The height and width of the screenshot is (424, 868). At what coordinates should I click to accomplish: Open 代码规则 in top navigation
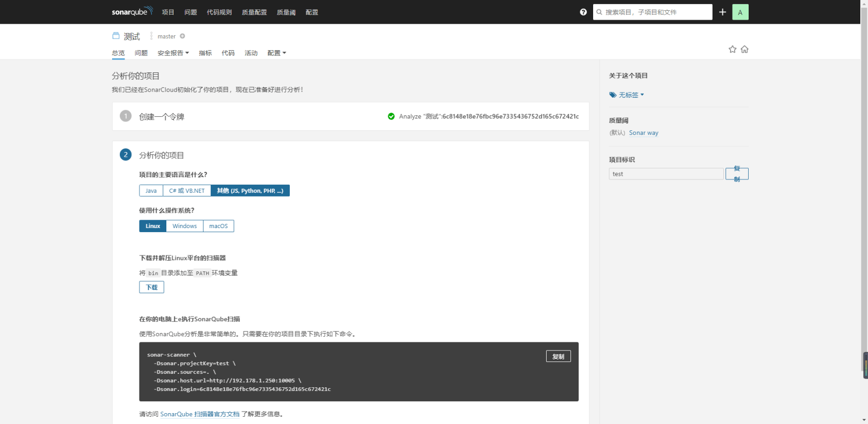click(219, 12)
